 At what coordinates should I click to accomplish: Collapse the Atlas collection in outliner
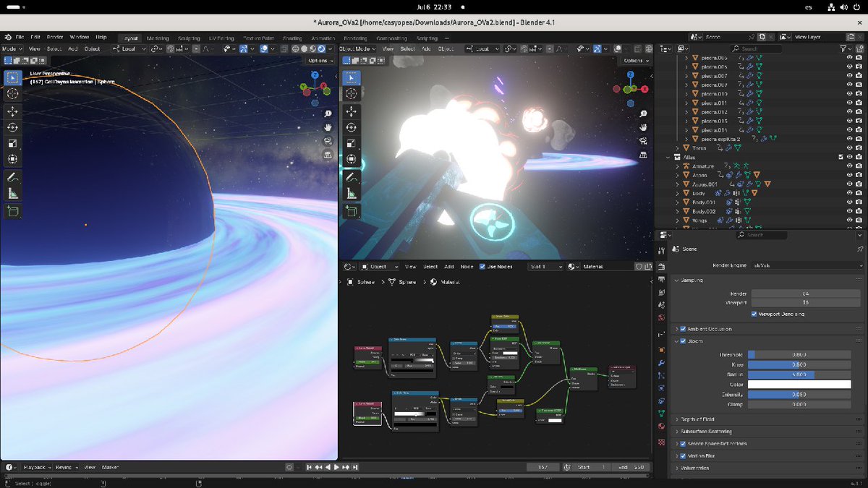tap(668, 157)
